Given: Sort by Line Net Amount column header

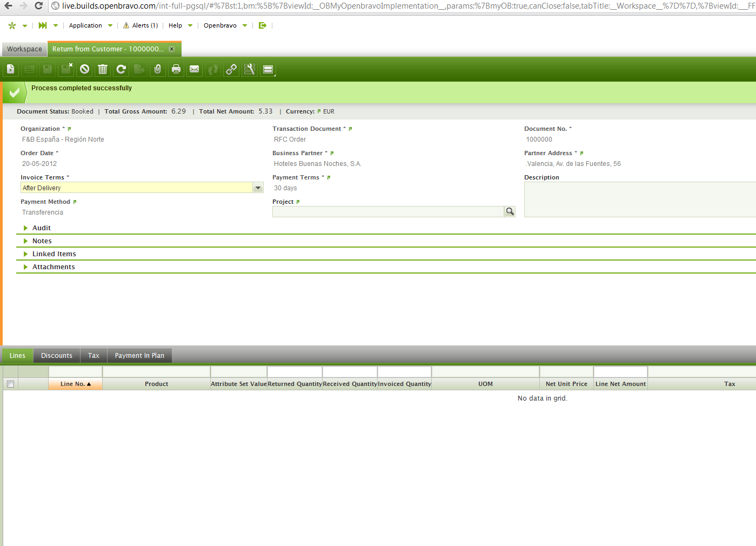Looking at the screenshot, I should point(620,384).
